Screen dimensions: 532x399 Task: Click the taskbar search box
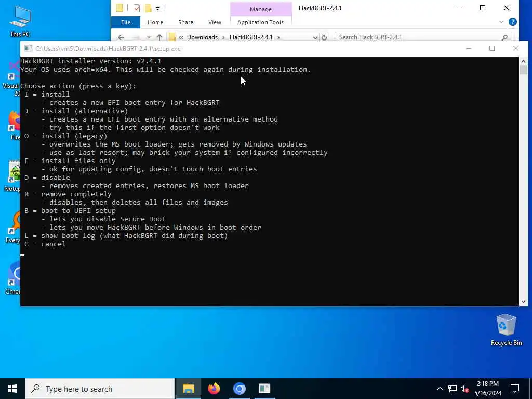[x=100, y=389]
